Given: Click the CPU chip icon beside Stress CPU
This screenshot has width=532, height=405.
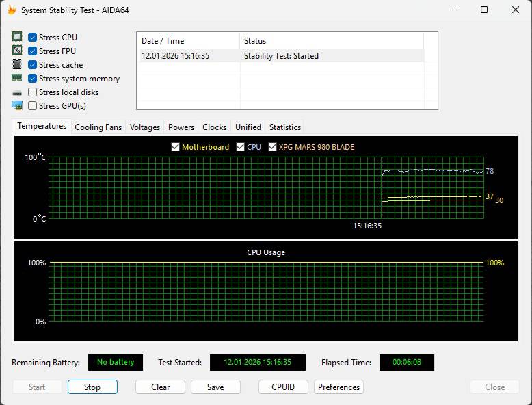Looking at the screenshot, I should point(17,37).
